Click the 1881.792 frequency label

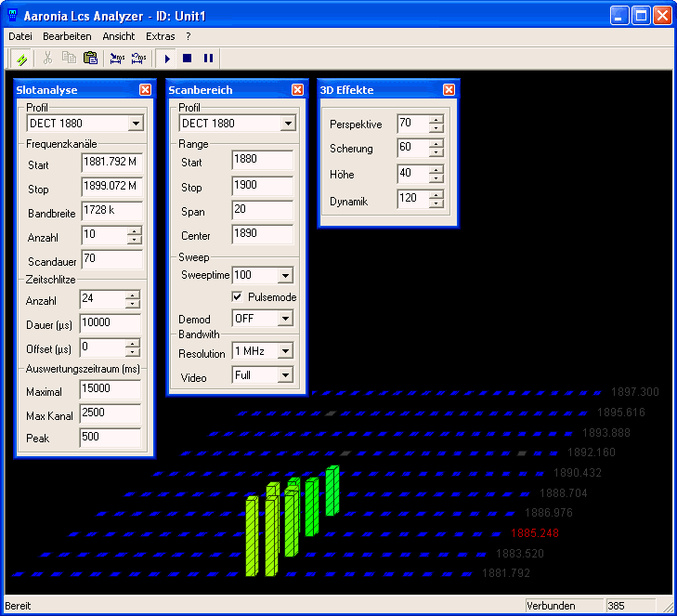(x=505, y=573)
